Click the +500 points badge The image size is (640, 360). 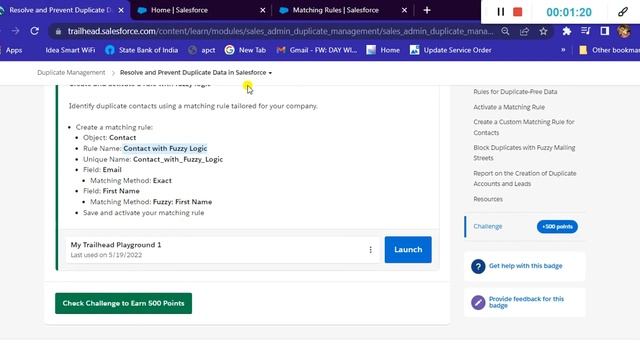pos(557,227)
